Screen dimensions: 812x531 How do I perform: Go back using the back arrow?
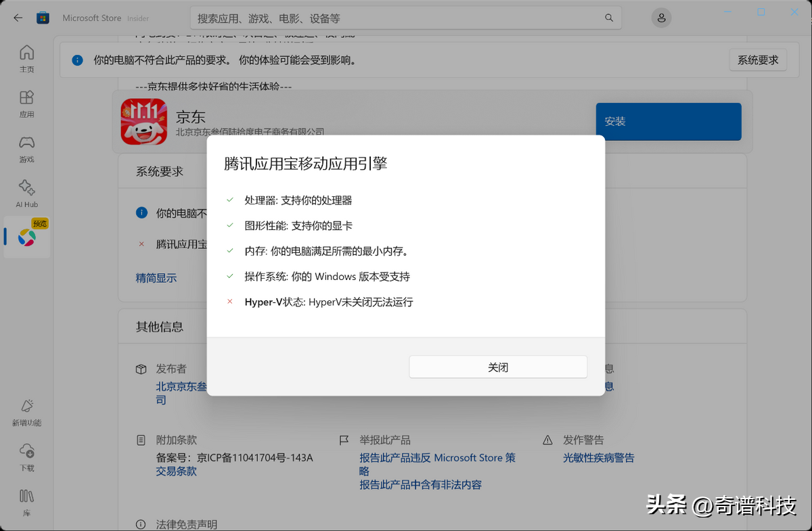click(x=18, y=18)
